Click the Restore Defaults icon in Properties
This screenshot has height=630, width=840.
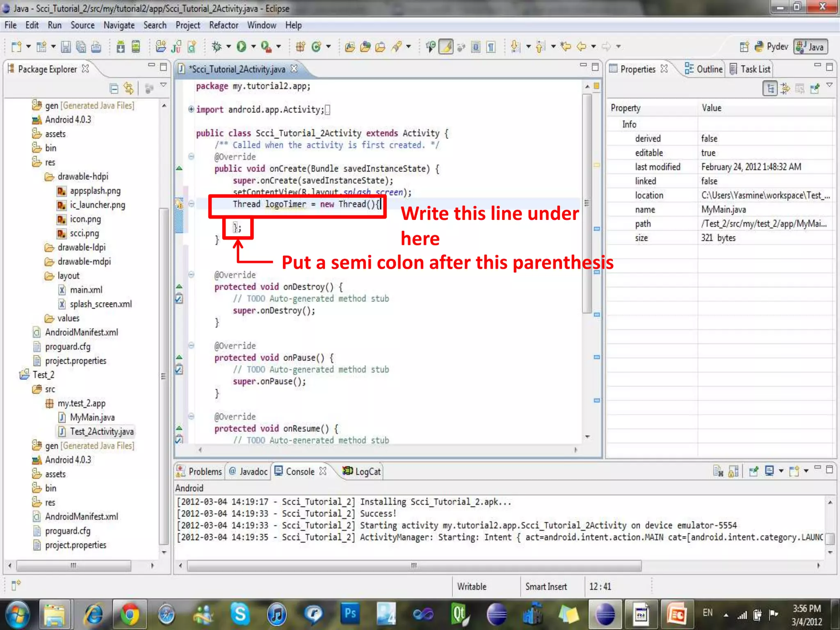[799, 88]
